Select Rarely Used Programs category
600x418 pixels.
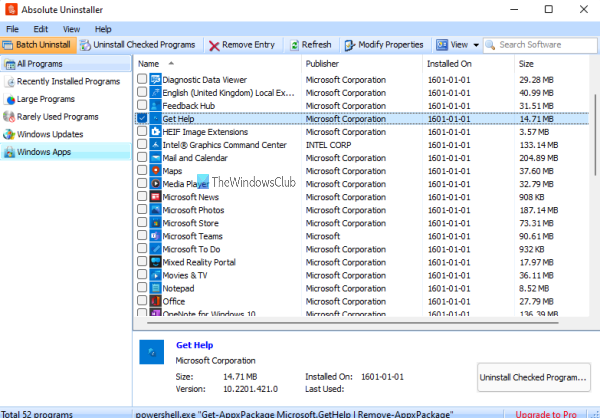click(x=66, y=117)
